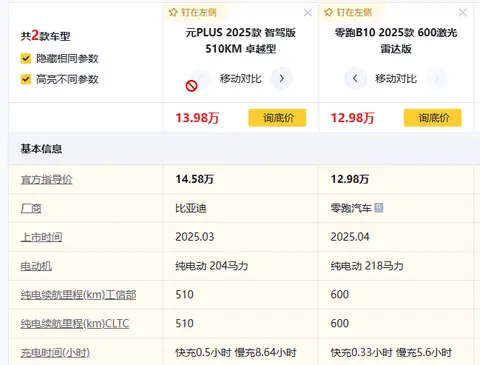Open 纯电续航里程(km)工信部 link
Screen dimensions: 480x365
coord(78,295)
